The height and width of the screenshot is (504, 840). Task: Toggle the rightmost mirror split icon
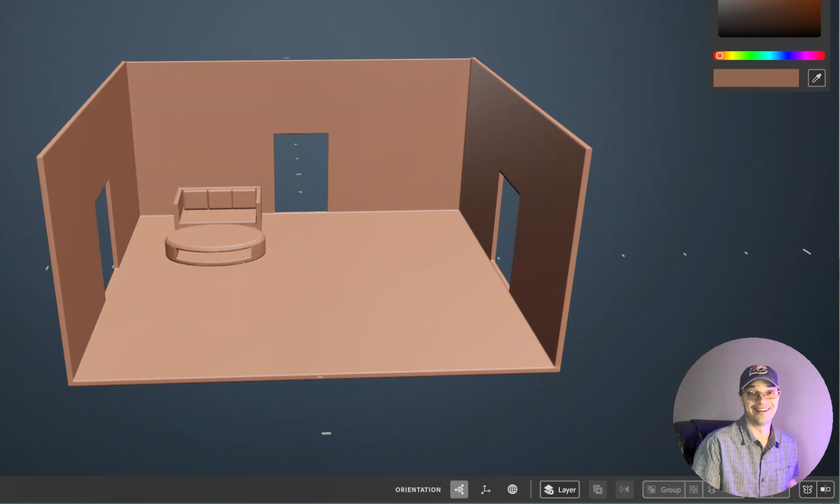(825, 490)
